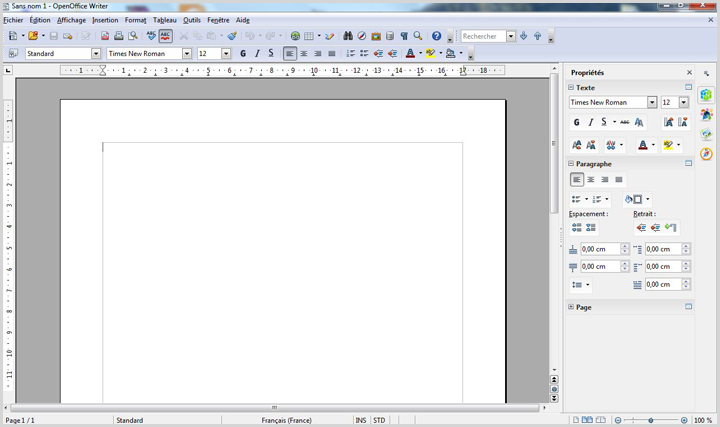Viewport: 720px width, 427px height.
Task: Click Font Color A in formatting toolbar
Action: (x=411, y=53)
